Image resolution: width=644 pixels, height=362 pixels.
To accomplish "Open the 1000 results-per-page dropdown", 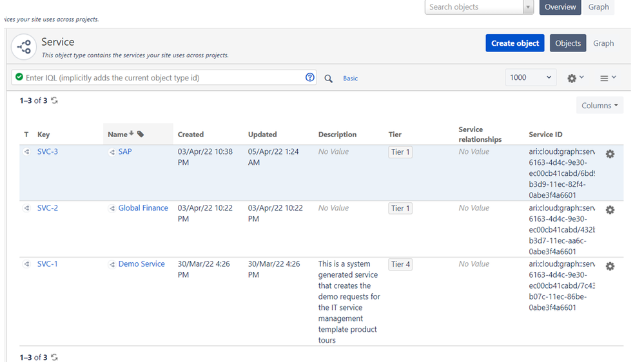I will 531,77.
